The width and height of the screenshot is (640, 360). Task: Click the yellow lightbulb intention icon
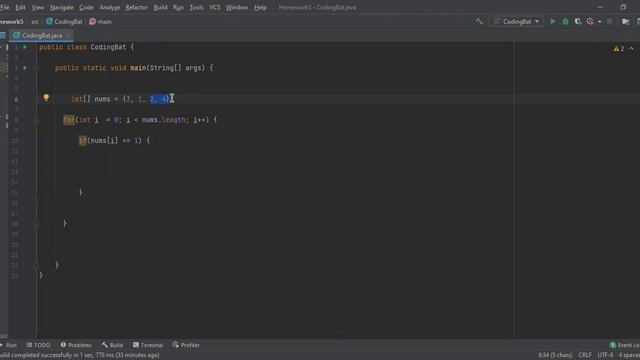[x=46, y=98]
